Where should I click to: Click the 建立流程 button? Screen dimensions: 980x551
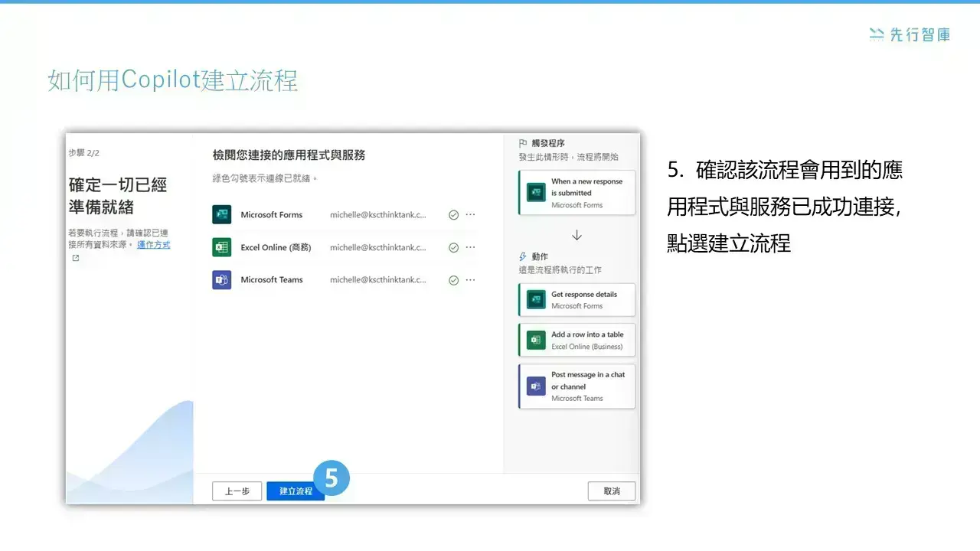(x=296, y=491)
